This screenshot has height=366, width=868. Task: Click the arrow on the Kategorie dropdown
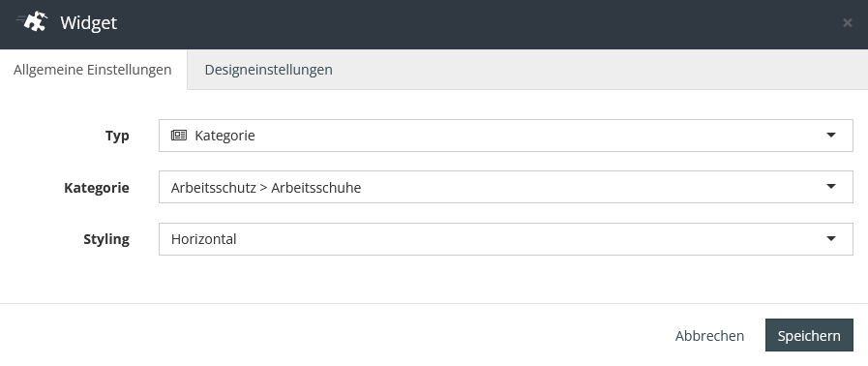[831, 187]
